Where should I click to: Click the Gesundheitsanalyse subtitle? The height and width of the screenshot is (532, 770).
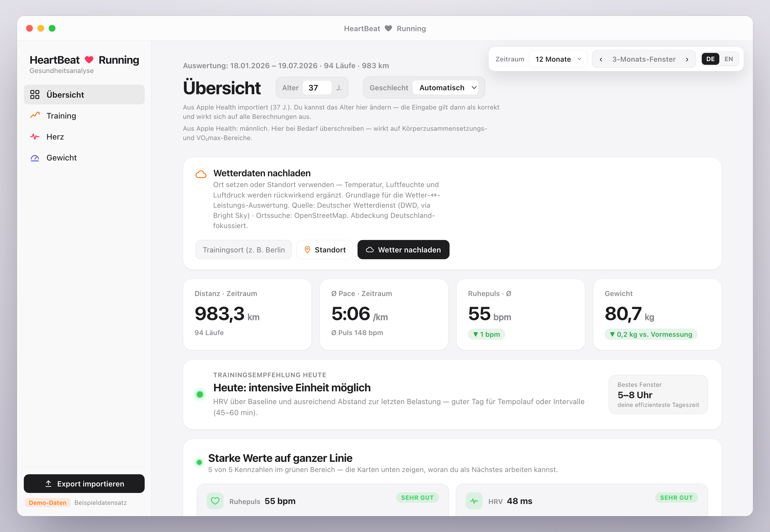[x=61, y=71]
